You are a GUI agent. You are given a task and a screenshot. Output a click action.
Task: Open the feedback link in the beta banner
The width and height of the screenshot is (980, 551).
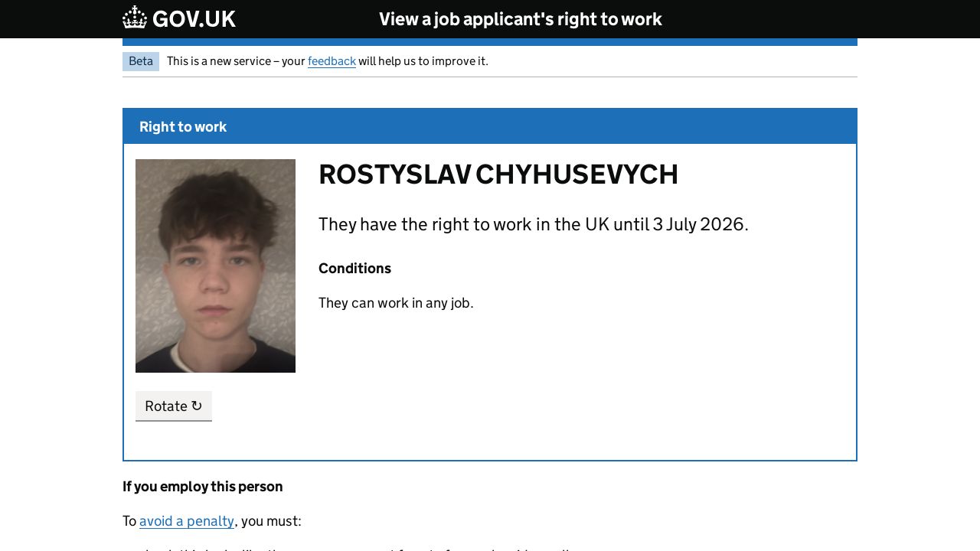click(332, 61)
